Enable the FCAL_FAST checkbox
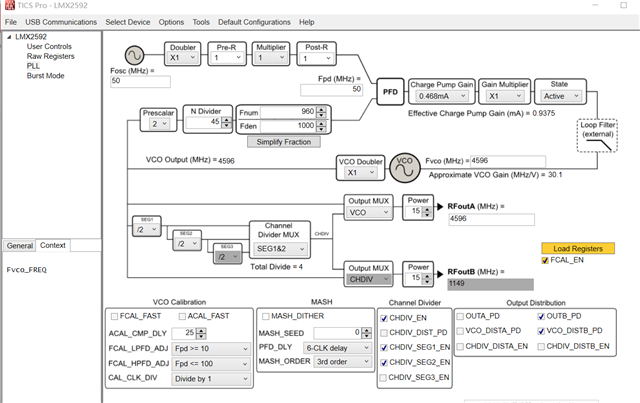Viewport: 640px width, 403px height. [x=115, y=316]
